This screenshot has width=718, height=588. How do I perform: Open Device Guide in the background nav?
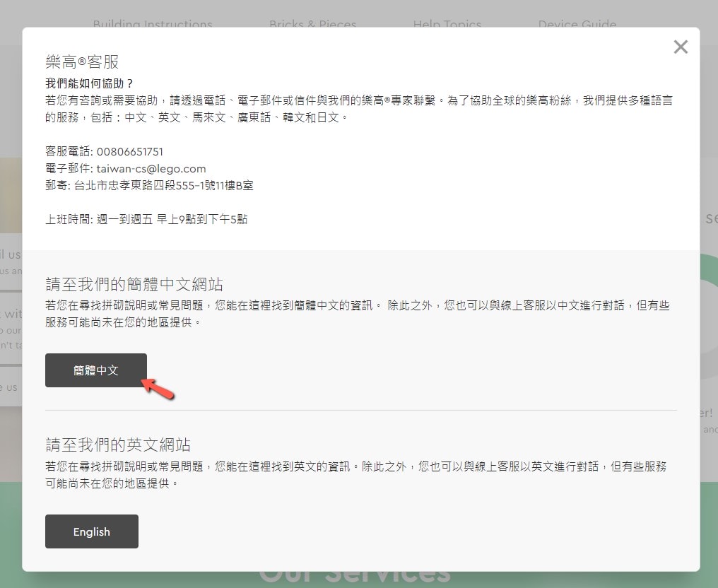[x=577, y=23]
